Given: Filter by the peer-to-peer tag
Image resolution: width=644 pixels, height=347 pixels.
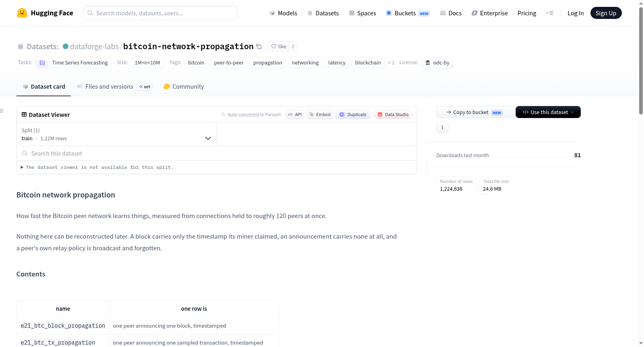Looking at the screenshot, I should (x=229, y=62).
